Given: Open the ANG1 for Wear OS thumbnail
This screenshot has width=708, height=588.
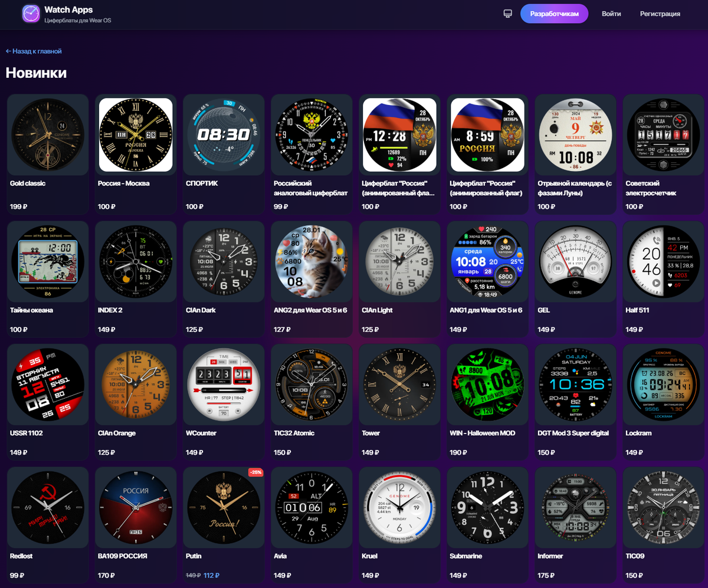Looking at the screenshot, I should point(488,261).
